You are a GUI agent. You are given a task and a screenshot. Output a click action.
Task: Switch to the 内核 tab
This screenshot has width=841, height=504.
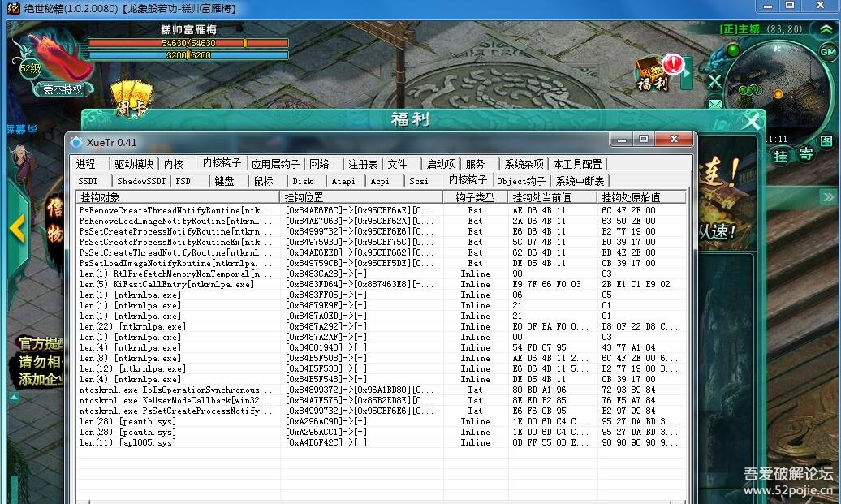[174, 164]
